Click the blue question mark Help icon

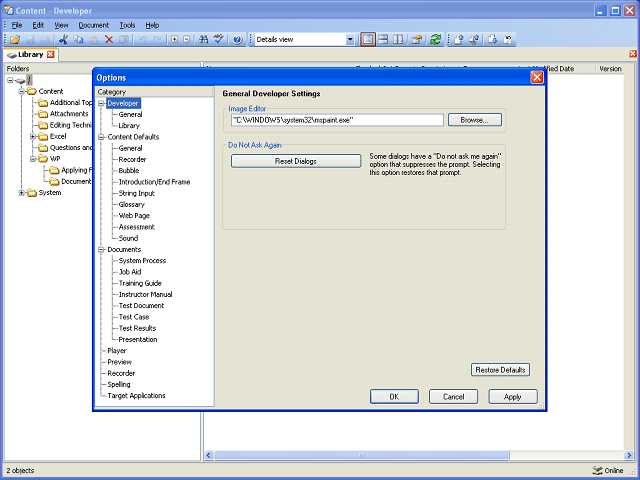[x=238, y=40]
